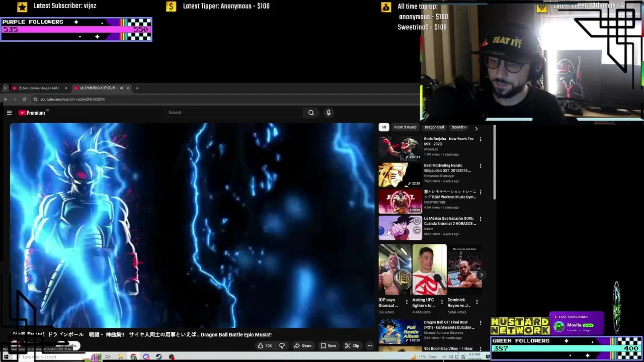644x362 pixels.
Task: Open options for BGM Workout Music video
Action: click(x=480, y=193)
